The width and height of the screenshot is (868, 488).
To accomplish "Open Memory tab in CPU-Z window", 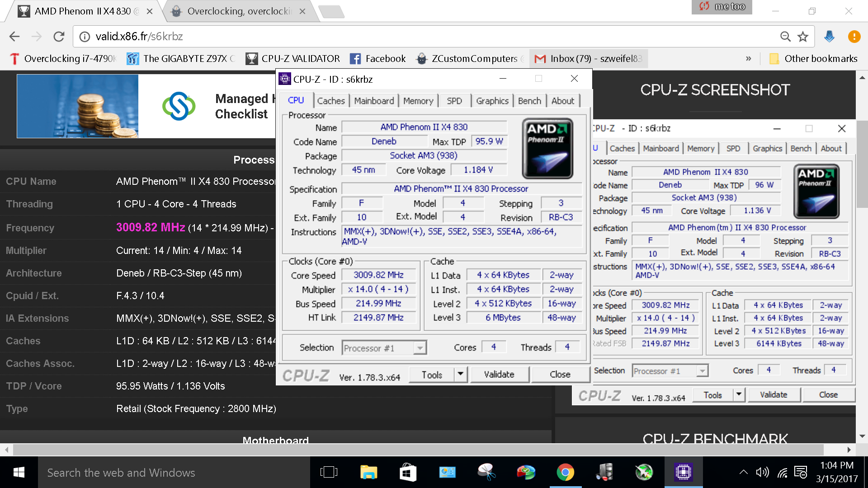I will (x=418, y=101).
